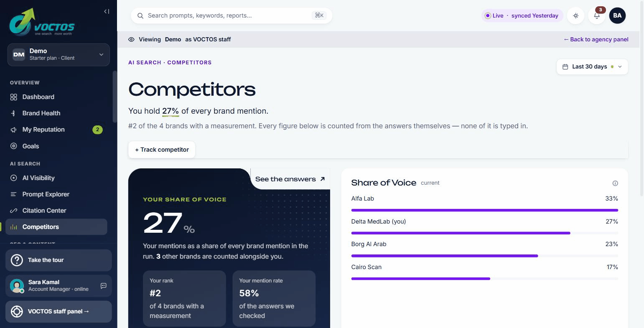The image size is (644, 328).
Task: Click the VOCTOS logo
Action: [42, 22]
